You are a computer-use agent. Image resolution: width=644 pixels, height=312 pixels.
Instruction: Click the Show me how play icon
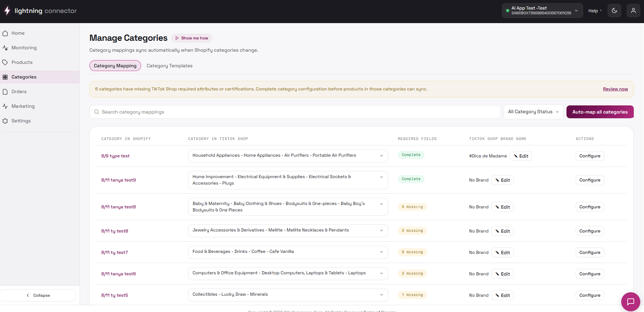177,38
